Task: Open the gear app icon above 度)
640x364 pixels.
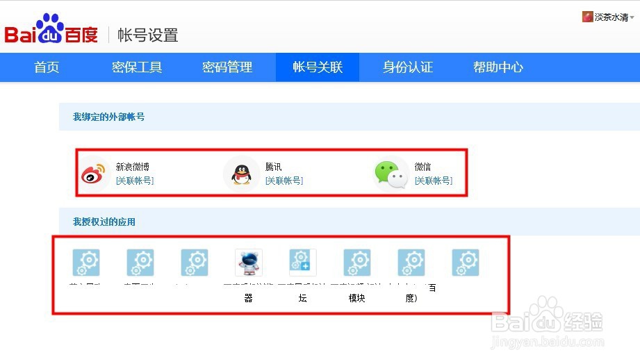Action: (411, 263)
